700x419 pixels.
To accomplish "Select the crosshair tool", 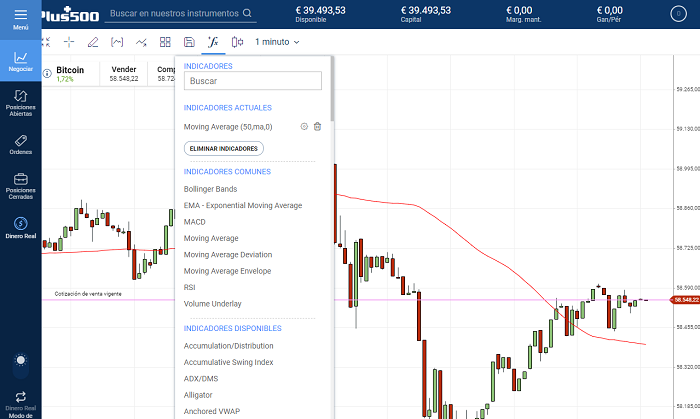I will click(69, 42).
